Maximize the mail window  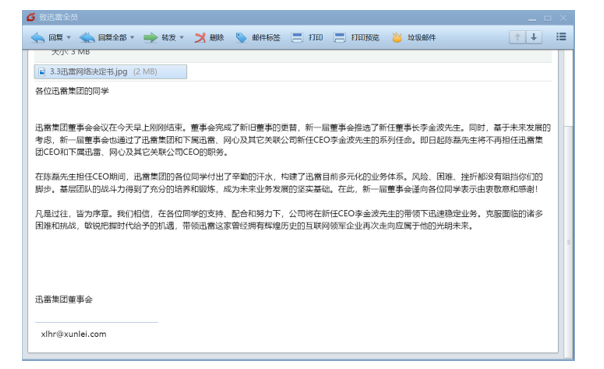pos(548,18)
